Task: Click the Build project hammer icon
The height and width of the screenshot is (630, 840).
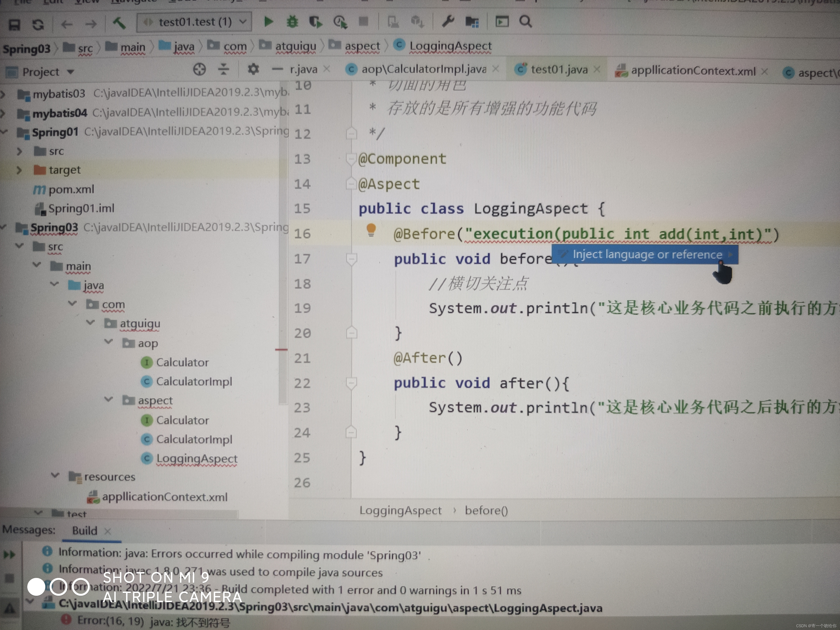Action: 119,24
